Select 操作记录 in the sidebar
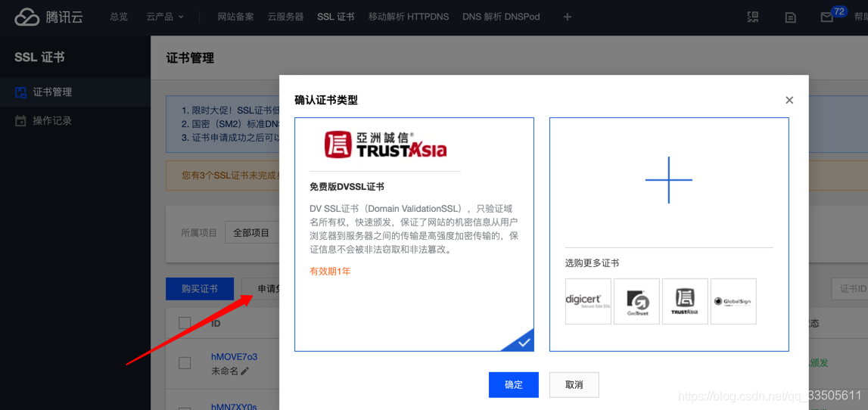 (x=75, y=120)
